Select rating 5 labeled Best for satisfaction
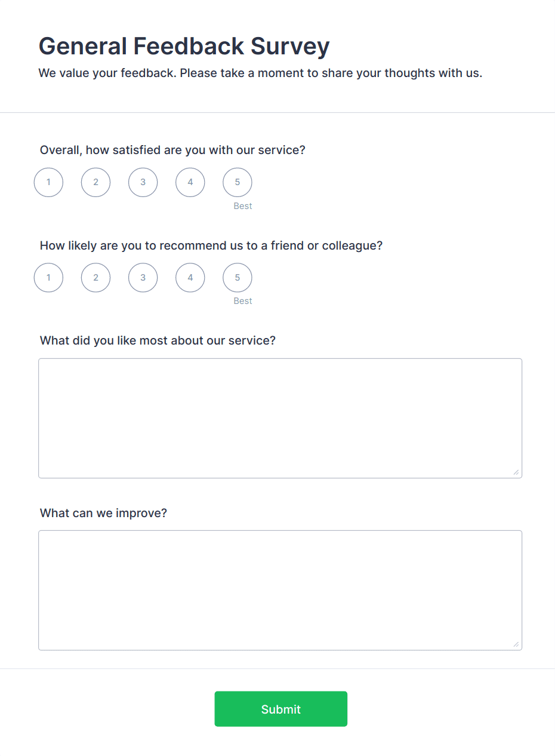555x756 pixels. coord(237,182)
